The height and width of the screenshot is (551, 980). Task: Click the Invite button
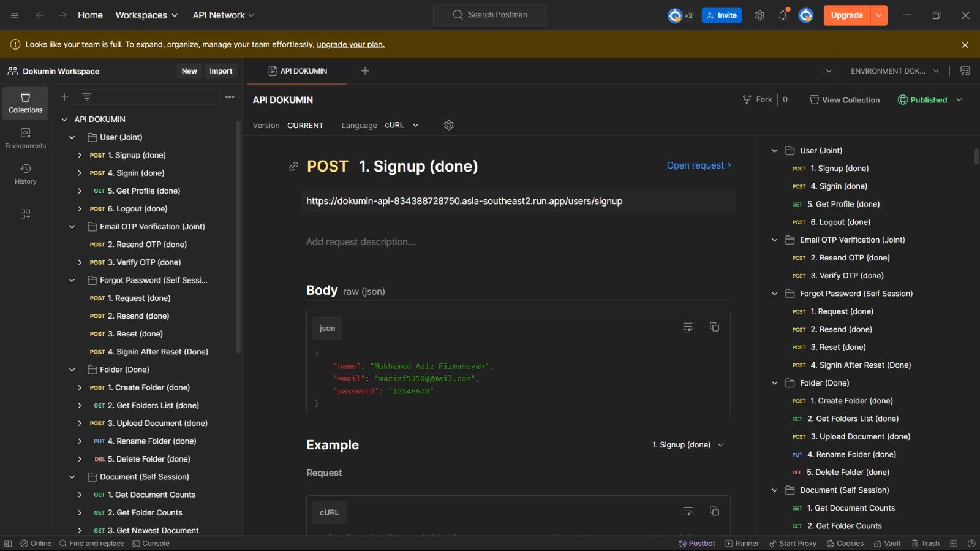(722, 15)
